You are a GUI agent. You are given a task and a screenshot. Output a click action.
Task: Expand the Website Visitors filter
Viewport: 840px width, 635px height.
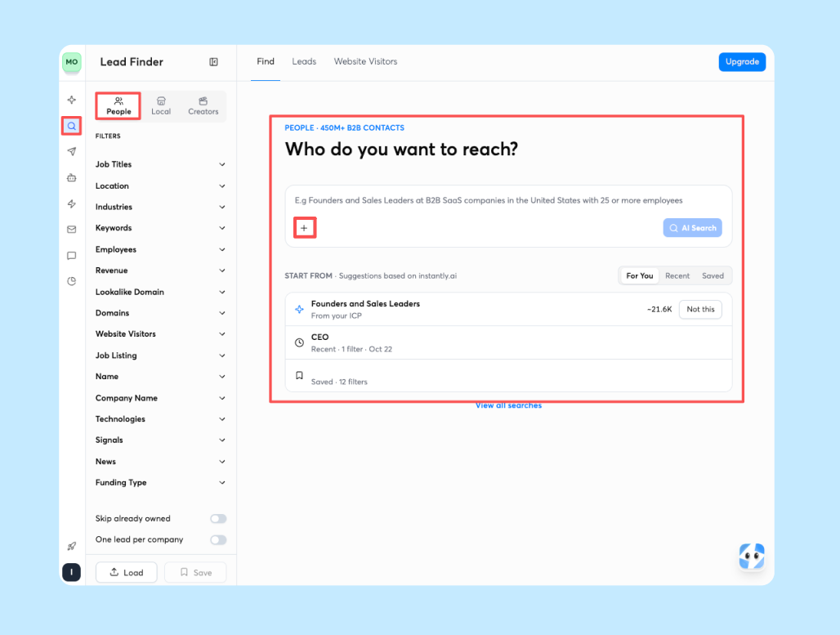161,333
